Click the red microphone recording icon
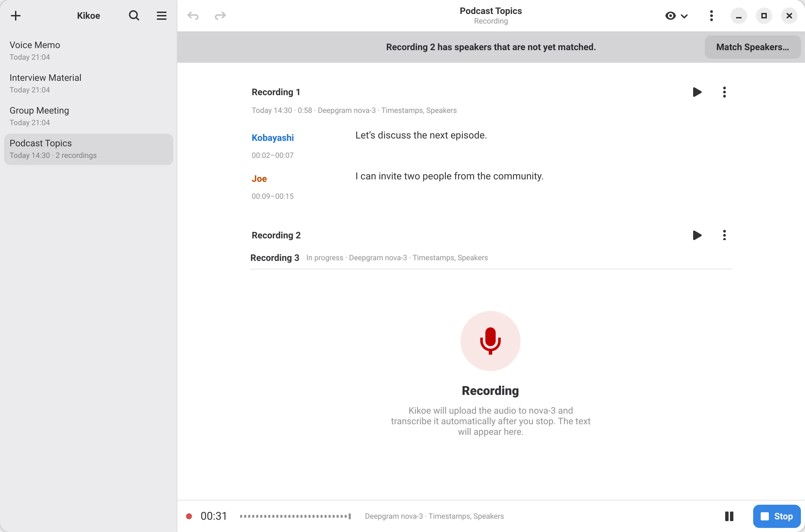 point(491,341)
